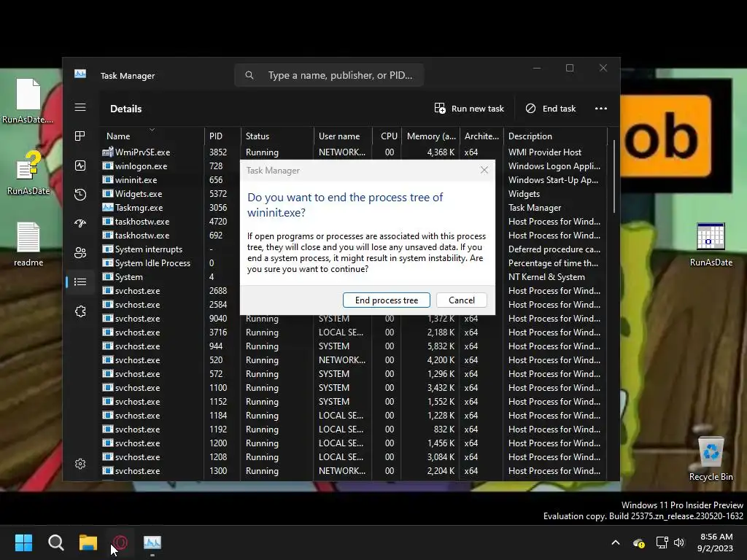
Task: Select the wininit.exe process row
Action: [169, 179]
